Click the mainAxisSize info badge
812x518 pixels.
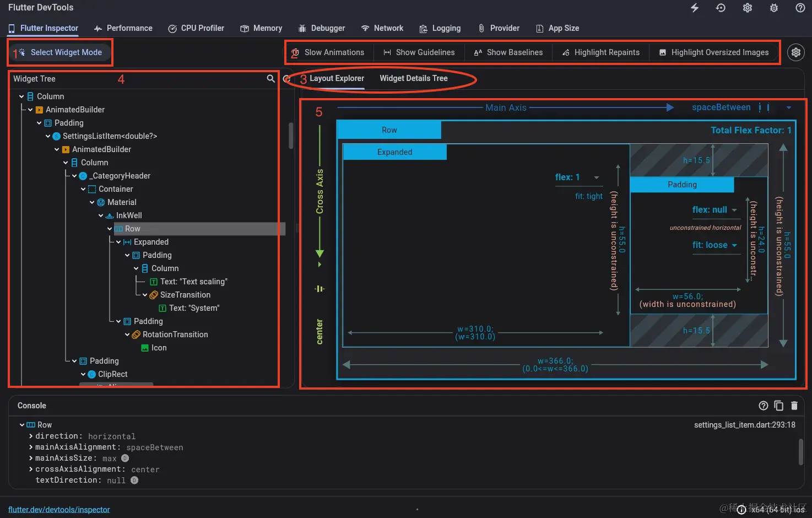[125, 458]
